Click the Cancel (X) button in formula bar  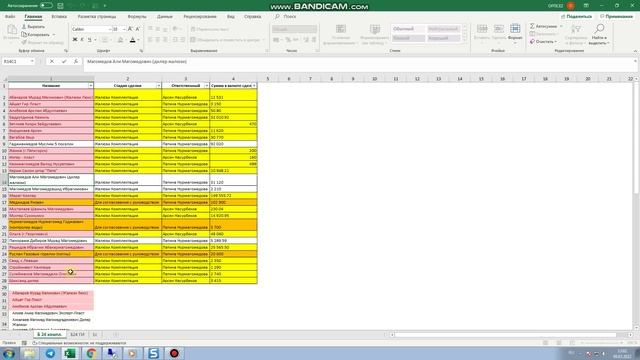(52, 61)
